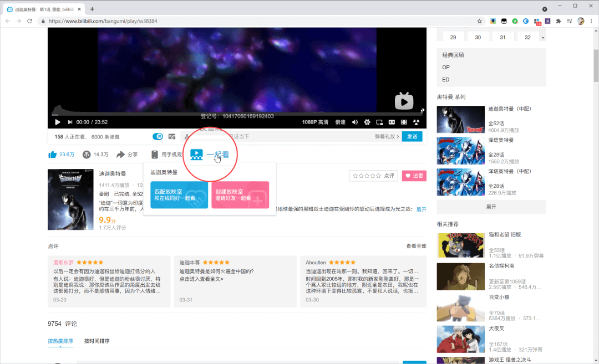Open the 倍速 playback speed menu
The width and height of the screenshot is (599, 364).
(x=340, y=122)
